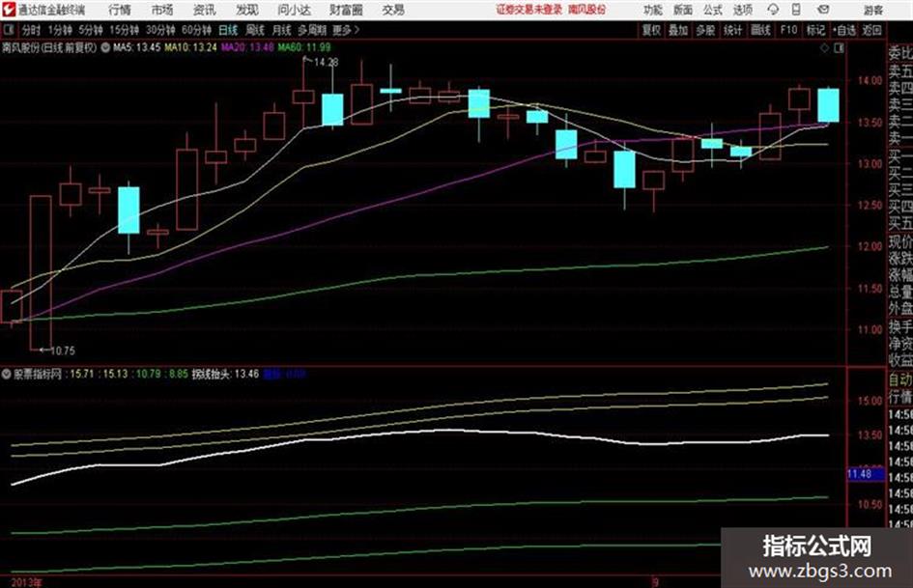Click the 返回 back button

[x=871, y=30]
